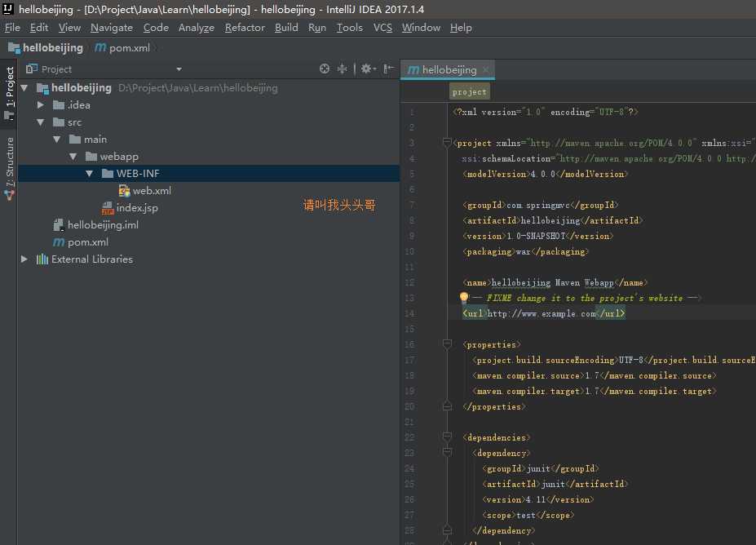Viewport: 756px width, 545px height.
Task: Click the hellobeijing.iml file icon
Action: click(59, 224)
